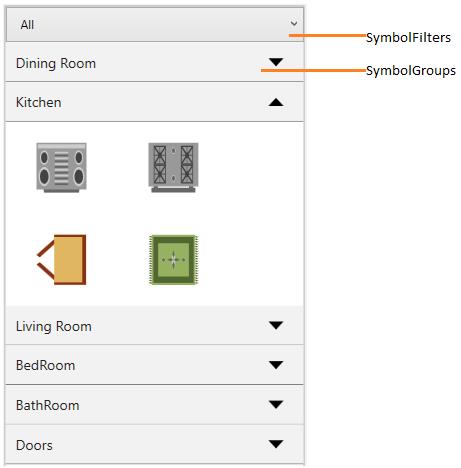Expand the Living Room group arrow
Viewport: 461px width, 468px height.
point(276,325)
